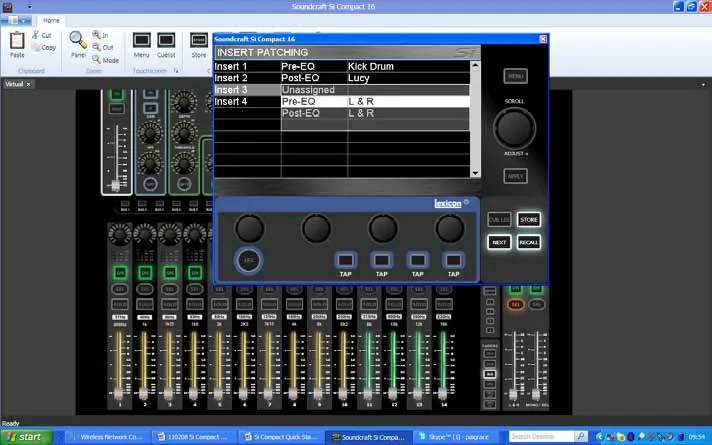Click the channel 11 green fader handle
712x445 pixels.
(x=368, y=393)
